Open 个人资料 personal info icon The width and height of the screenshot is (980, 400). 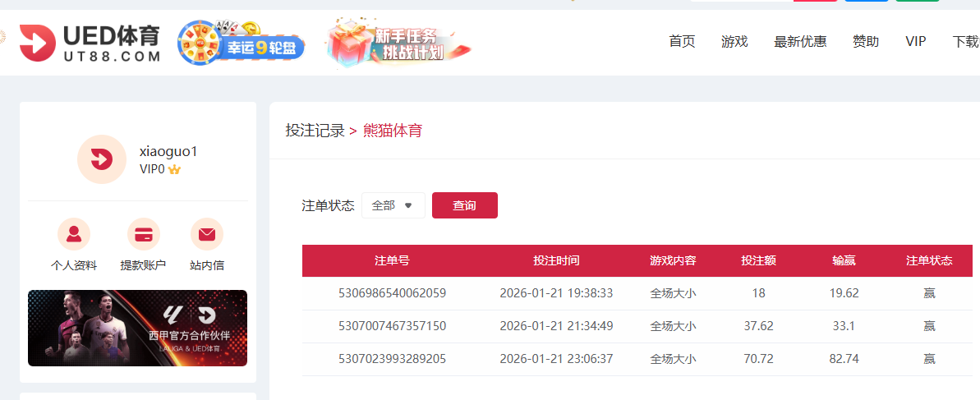(74, 234)
